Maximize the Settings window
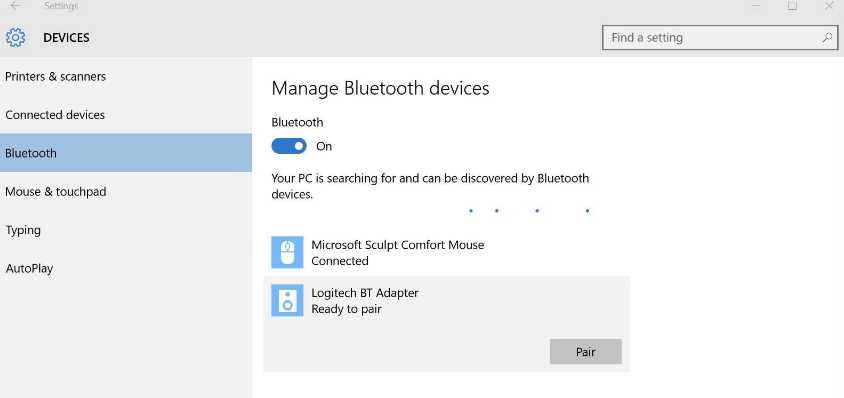Screen dimensions: 844x398 [x=792, y=5]
